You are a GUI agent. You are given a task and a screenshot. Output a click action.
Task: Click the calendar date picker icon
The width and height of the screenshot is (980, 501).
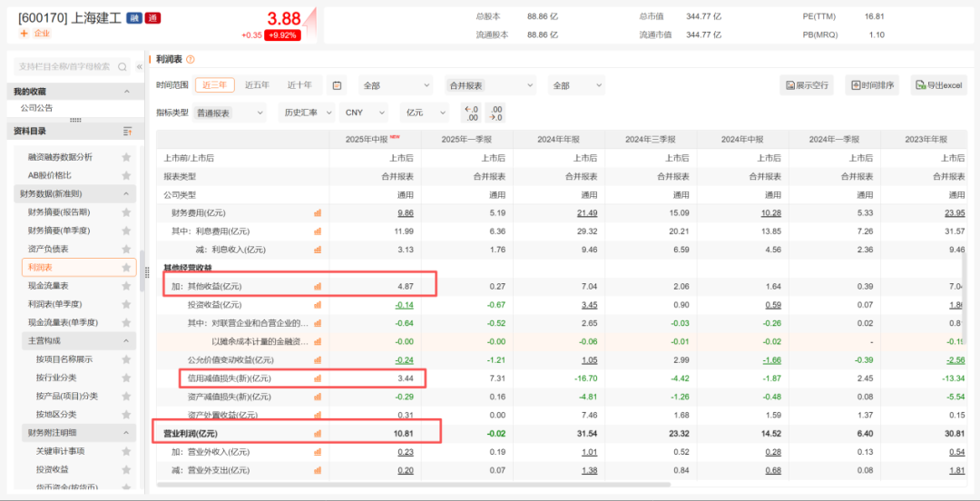coord(338,85)
